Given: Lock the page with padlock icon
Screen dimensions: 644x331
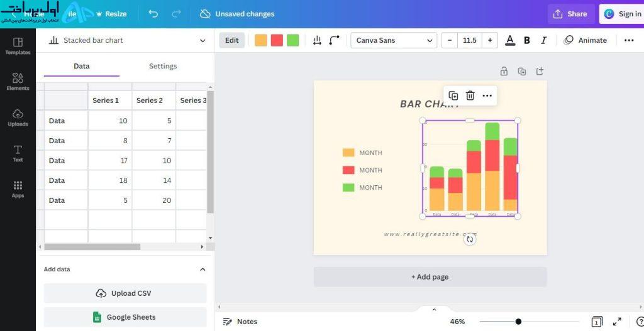Looking at the screenshot, I should tap(504, 72).
